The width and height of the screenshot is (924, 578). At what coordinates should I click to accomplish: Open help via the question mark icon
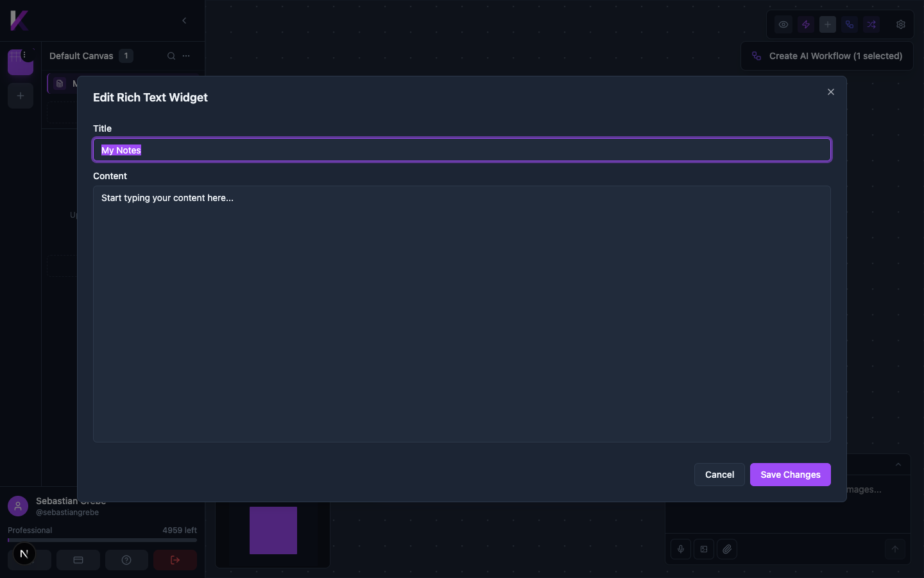pyautogui.click(x=126, y=560)
